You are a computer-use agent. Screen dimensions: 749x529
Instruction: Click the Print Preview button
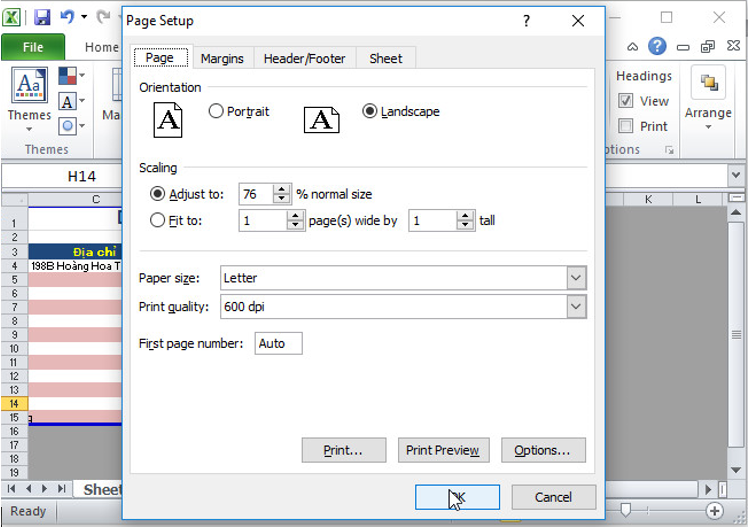click(x=443, y=450)
